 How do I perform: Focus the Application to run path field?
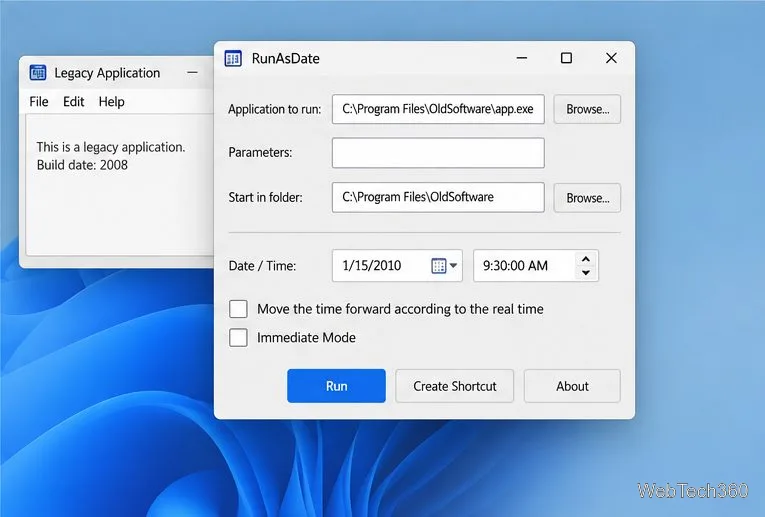pyautogui.click(x=438, y=109)
